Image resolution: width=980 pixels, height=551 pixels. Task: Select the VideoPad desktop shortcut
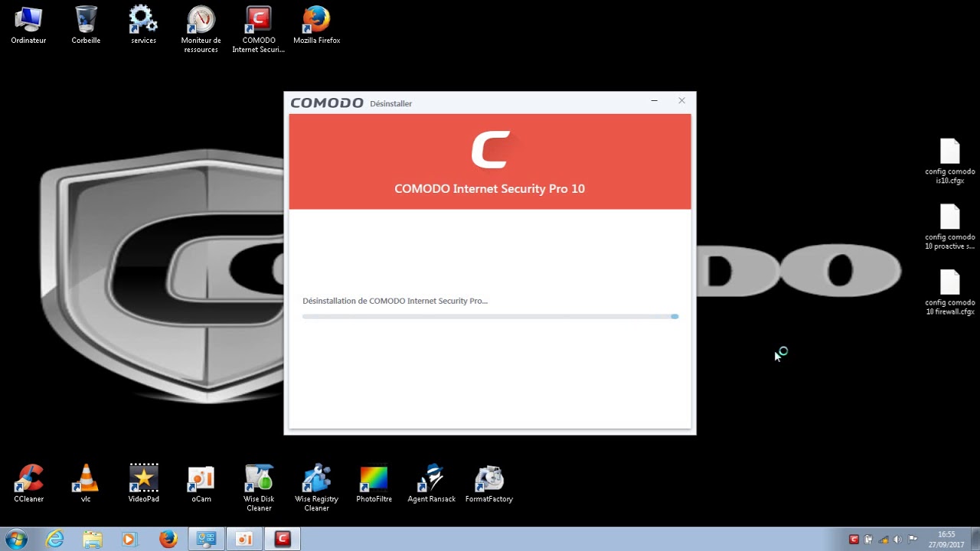(143, 484)
